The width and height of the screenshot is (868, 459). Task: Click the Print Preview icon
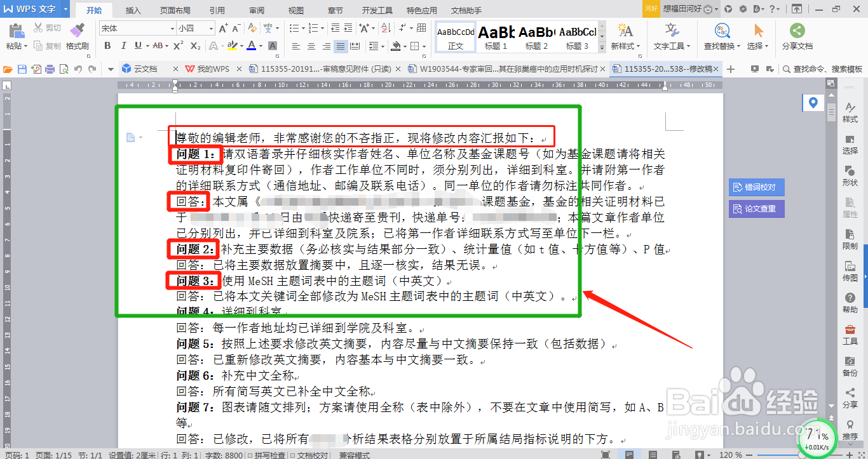[x=64, y=69]
